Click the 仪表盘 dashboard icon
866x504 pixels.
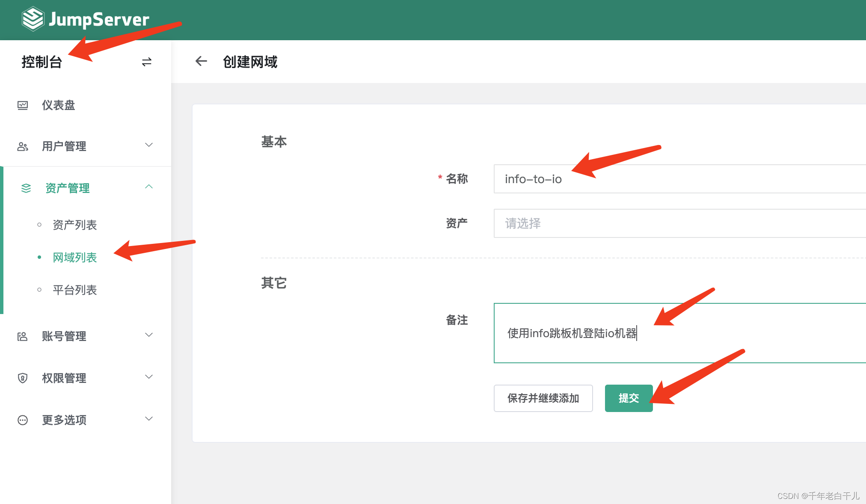(23, 105)
